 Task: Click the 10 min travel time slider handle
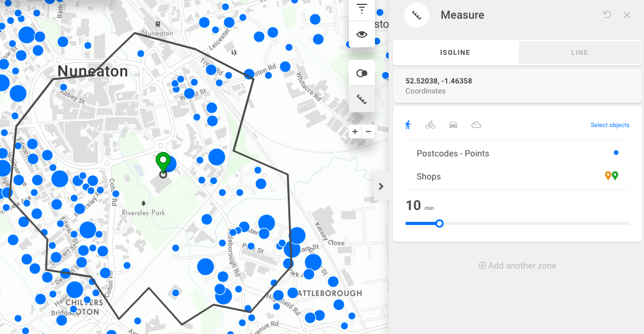pyautogui.click(x=440, y=223)
